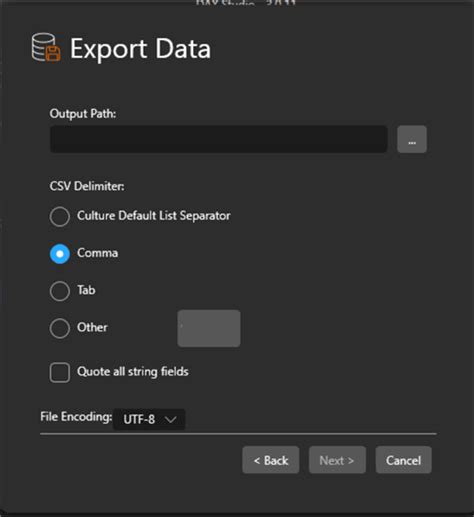Viewport: 474px width, 517px height.
Task: Click the Output Path: label
Action: point(83,114)
